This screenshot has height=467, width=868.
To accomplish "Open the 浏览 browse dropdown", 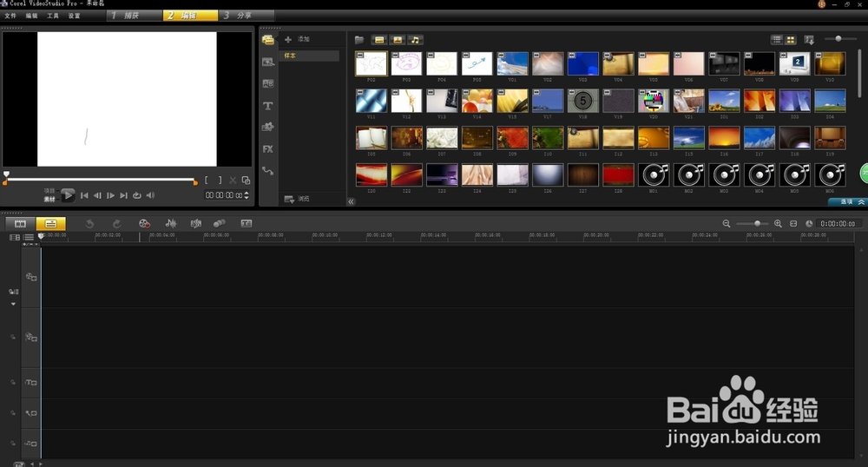I will 297,199.
